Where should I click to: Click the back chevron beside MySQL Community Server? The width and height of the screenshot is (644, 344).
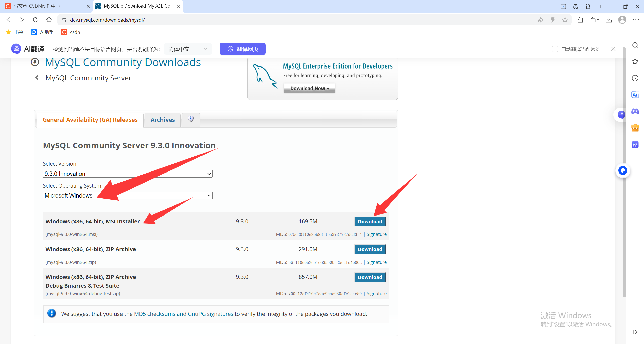[x=37, y=78]
